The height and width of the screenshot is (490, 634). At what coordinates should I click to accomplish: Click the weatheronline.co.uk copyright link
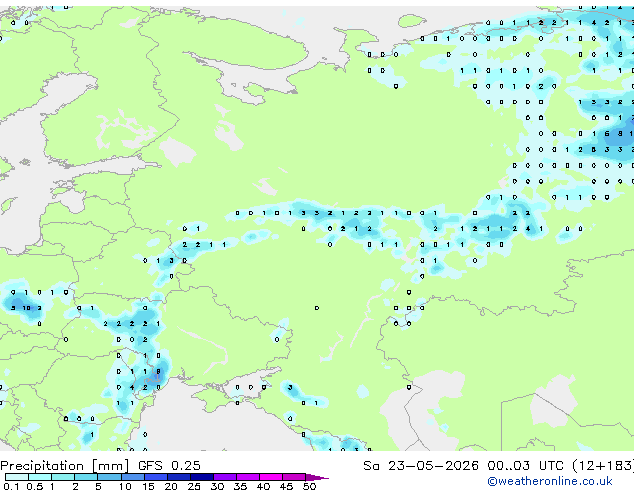(550, 481)
